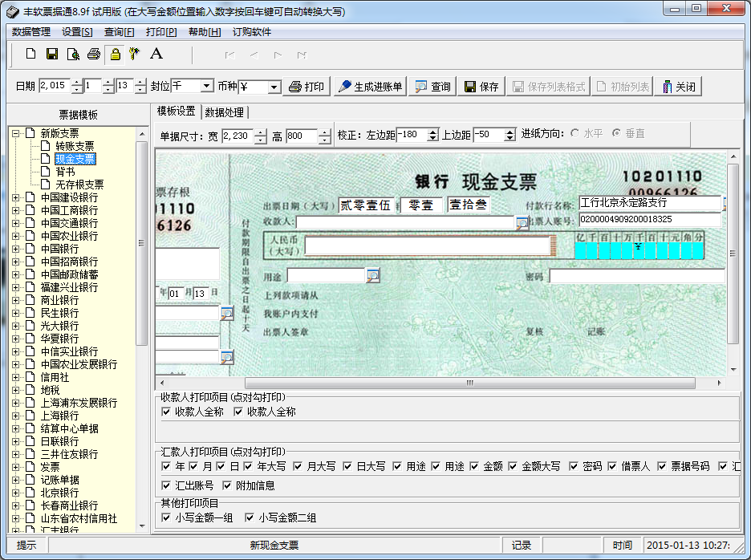Click the 查询 search button

pos(432,87)
